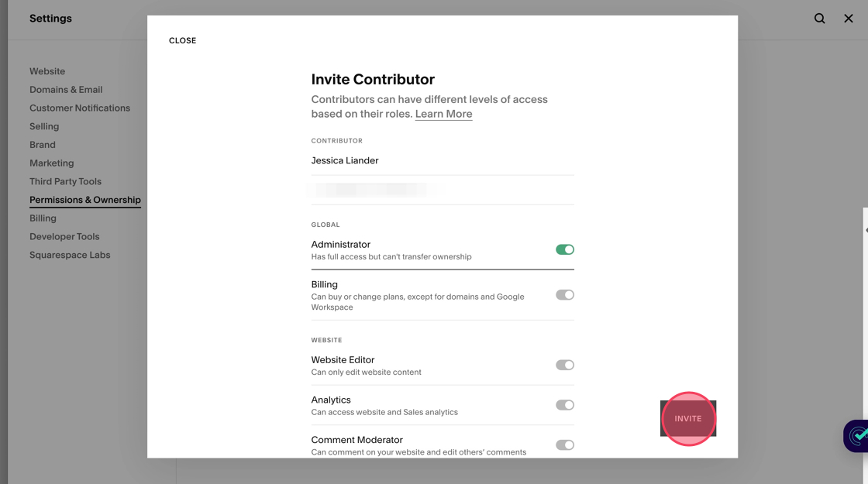Select Selling in the settings sidebar
868x484 pixels.
(44, 126)
